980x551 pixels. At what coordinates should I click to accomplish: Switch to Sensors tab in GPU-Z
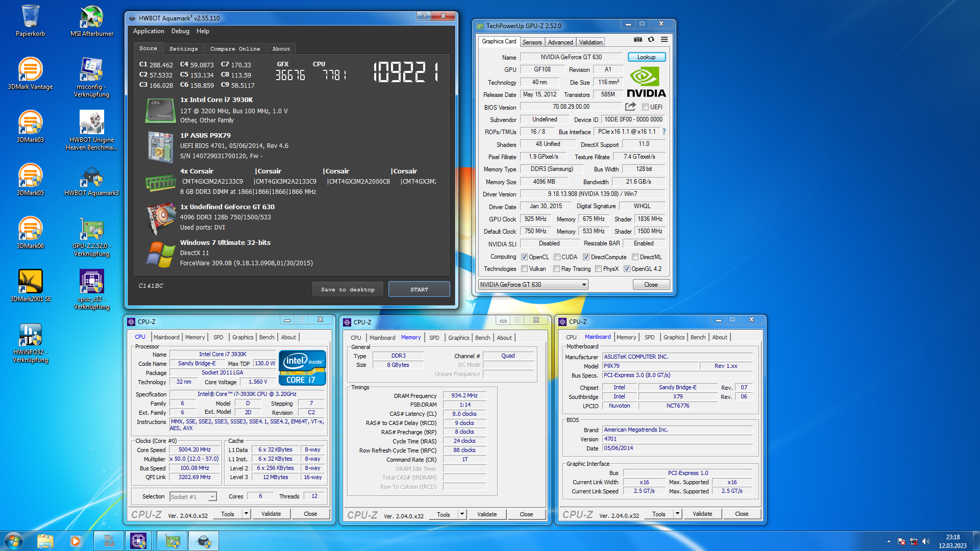click(x=532, y=42)
